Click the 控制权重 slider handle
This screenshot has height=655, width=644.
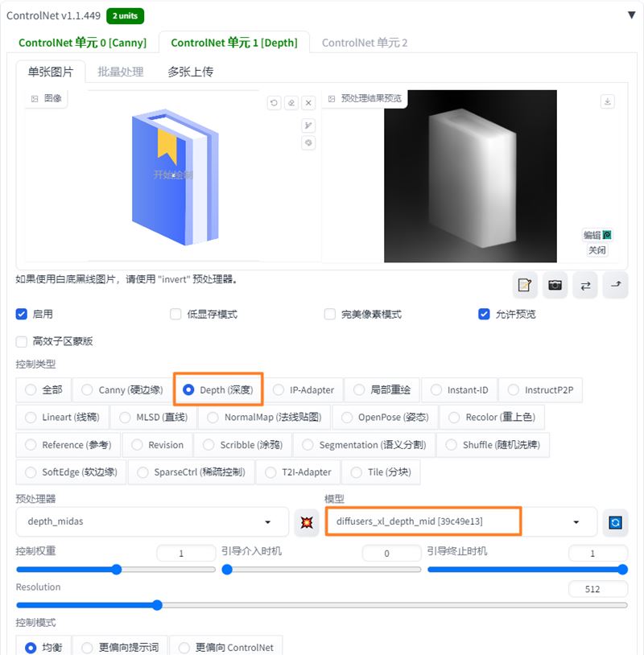coord(117,570)
